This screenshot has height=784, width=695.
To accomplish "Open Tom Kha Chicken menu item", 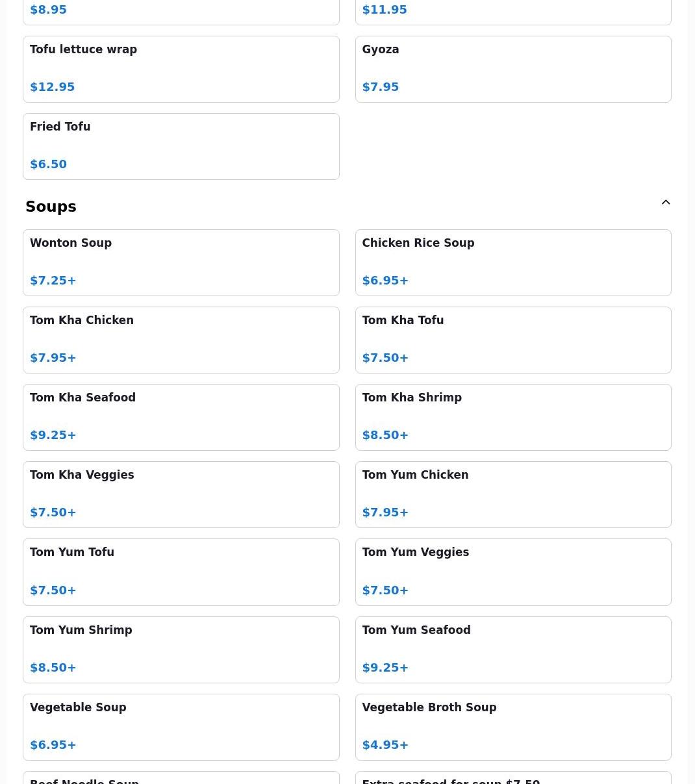I will point(181,340).
